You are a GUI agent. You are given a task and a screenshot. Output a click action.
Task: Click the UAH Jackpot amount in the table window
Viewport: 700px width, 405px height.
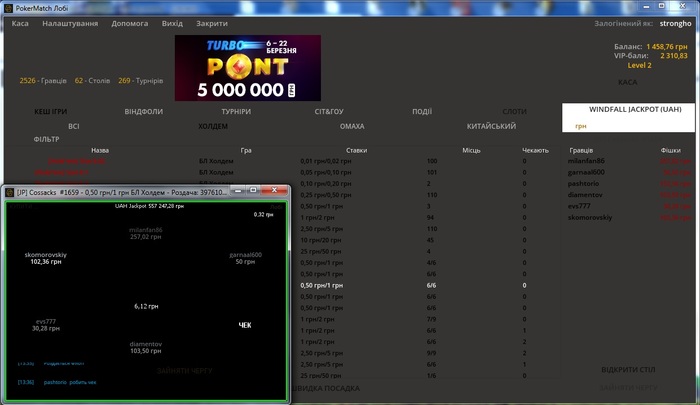[x=149, y=206]
